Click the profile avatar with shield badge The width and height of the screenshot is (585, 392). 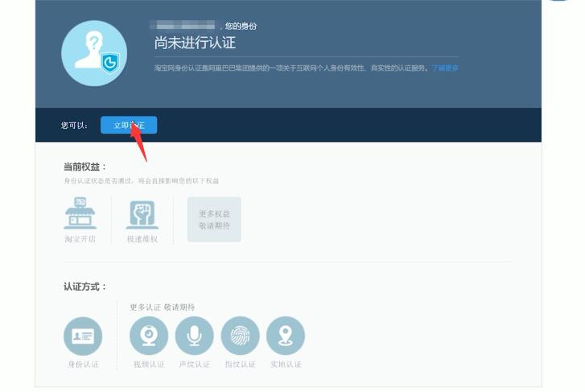tap(94, 53)
